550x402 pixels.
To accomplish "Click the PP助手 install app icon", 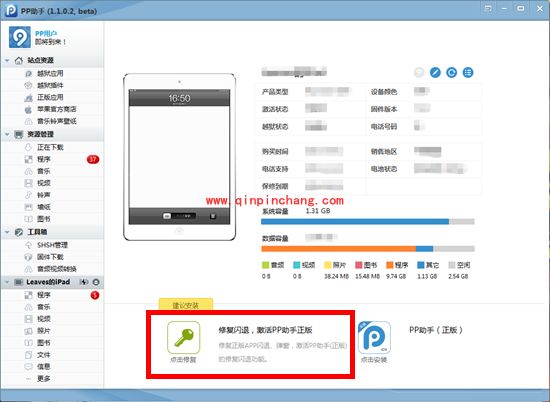I will (x=374, y=337).
